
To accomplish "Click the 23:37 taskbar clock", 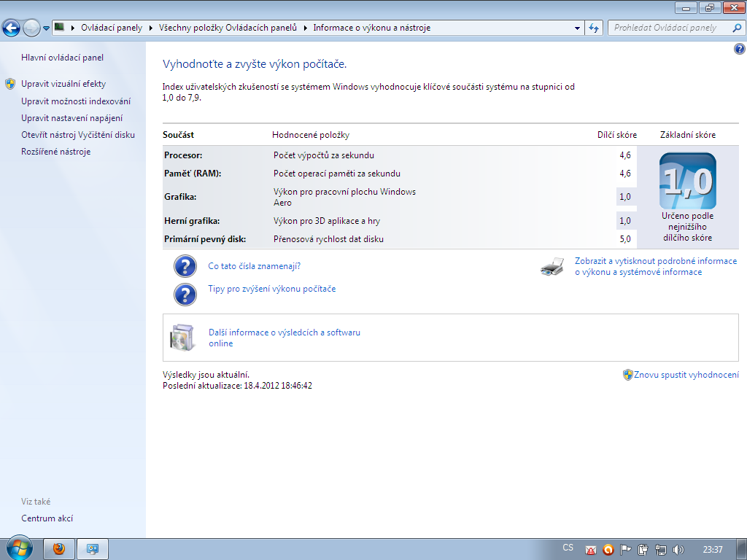I will [713, 550].
